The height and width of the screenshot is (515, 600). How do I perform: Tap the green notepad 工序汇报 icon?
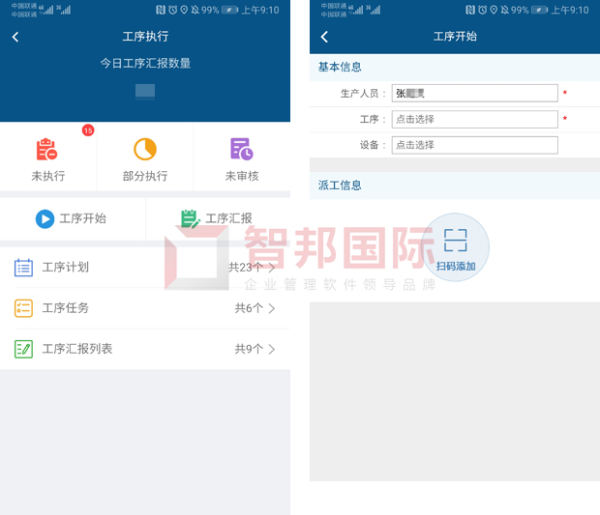[x=190, y=218]
